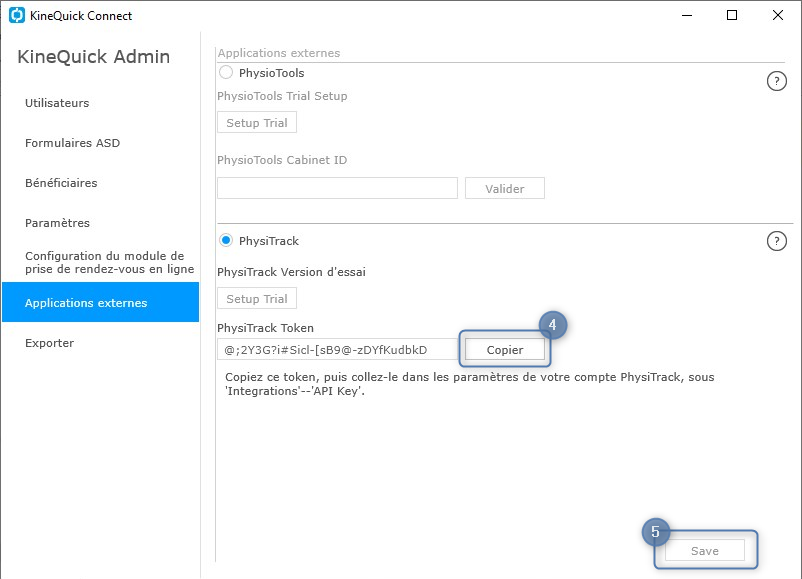
Task: Click the Valider button
Action: click(x=505, y=188)
